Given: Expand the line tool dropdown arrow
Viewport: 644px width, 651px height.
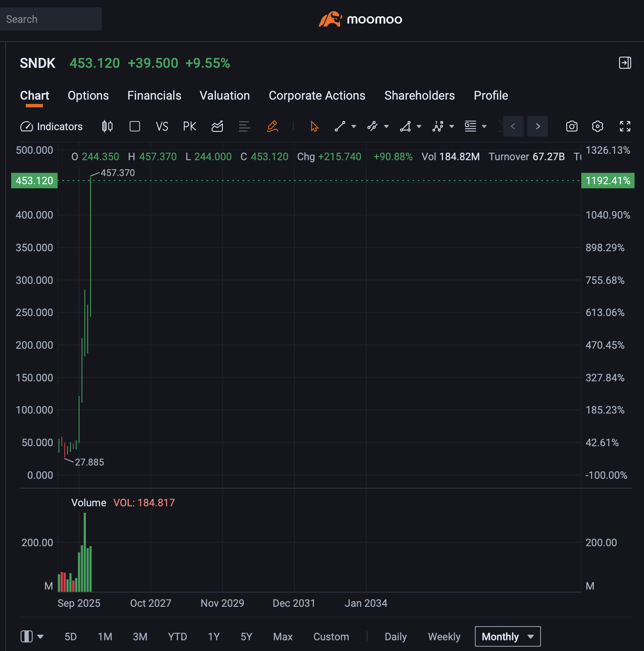Looking at the screenshot, I should 354,127.
